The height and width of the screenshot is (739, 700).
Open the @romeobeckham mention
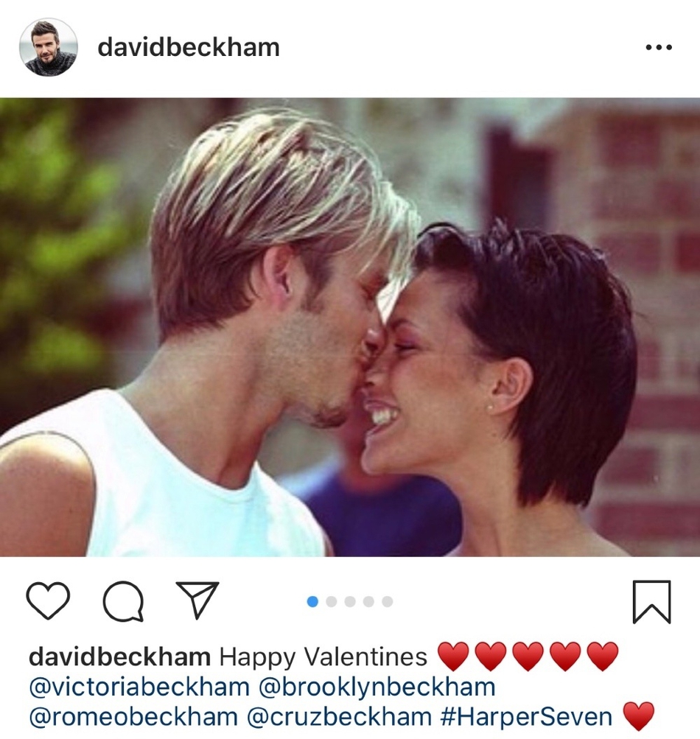coord(133,717)
